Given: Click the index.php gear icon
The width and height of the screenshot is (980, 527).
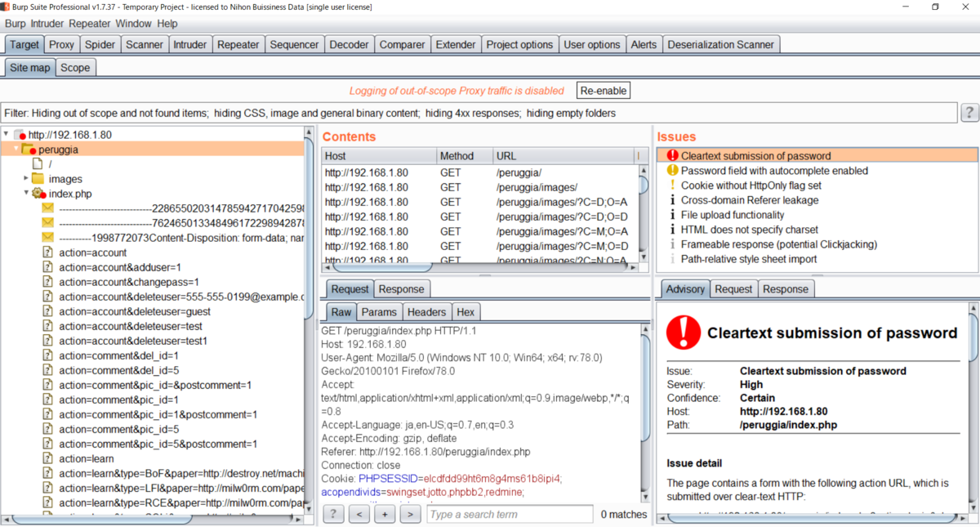Looking at the screenshot, I should (x=38, y=194).
